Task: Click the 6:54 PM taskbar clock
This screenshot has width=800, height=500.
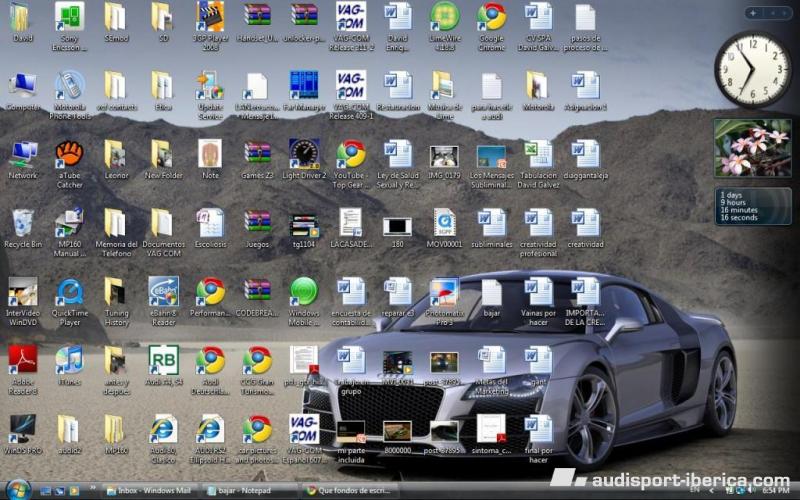Action: coord(776,491)
